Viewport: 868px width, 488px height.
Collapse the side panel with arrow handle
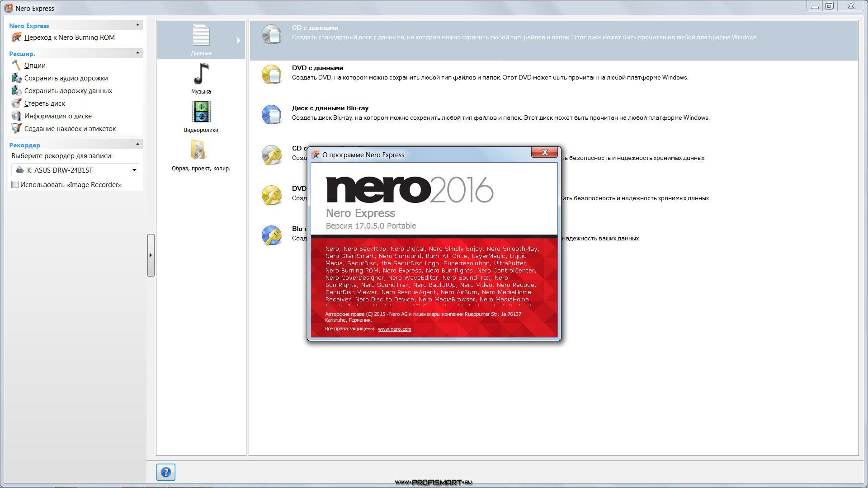click(x=151, y=255)
